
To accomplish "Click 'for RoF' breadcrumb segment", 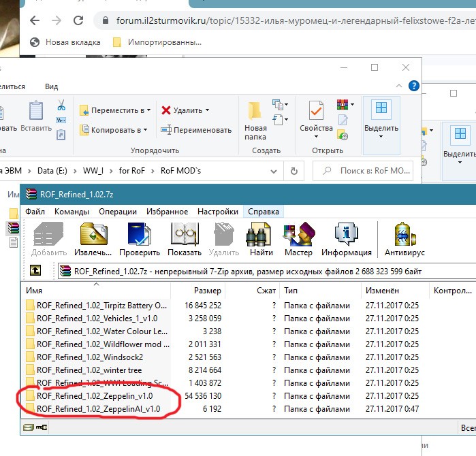I will point(131,171).
